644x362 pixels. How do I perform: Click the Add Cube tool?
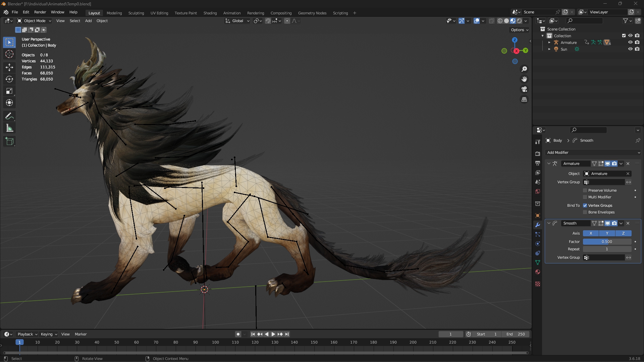coord(9,141)
